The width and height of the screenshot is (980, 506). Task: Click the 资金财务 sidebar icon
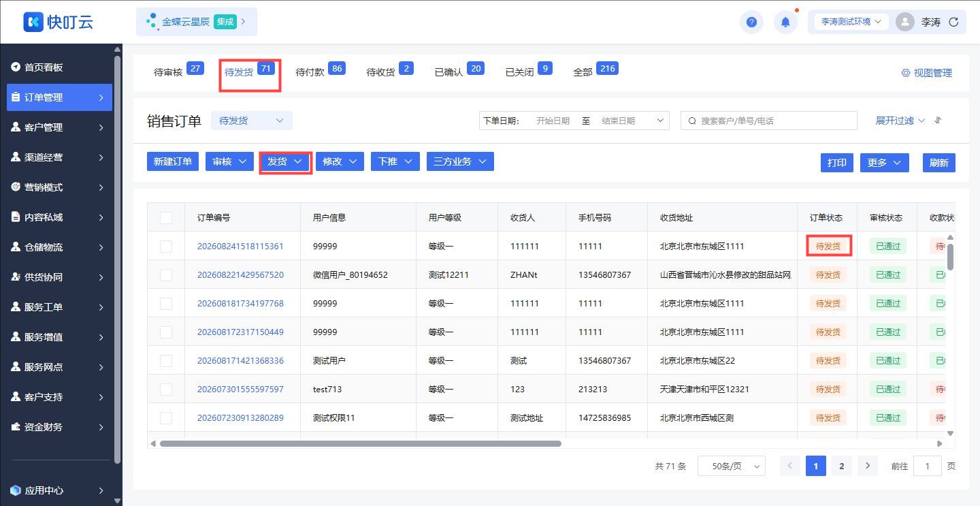(x=16, y=427)
